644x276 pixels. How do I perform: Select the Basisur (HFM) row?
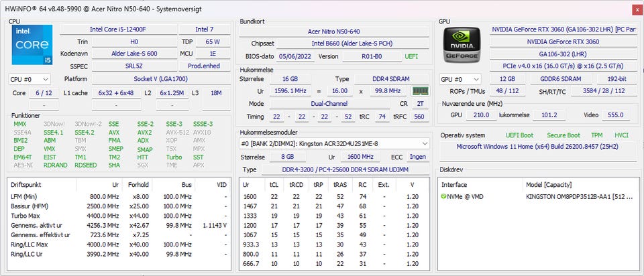[119, 206]
